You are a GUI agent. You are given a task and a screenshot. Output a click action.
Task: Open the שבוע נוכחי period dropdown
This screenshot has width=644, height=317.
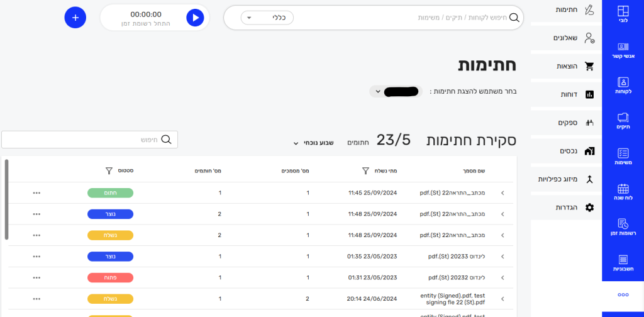[313, 143]
